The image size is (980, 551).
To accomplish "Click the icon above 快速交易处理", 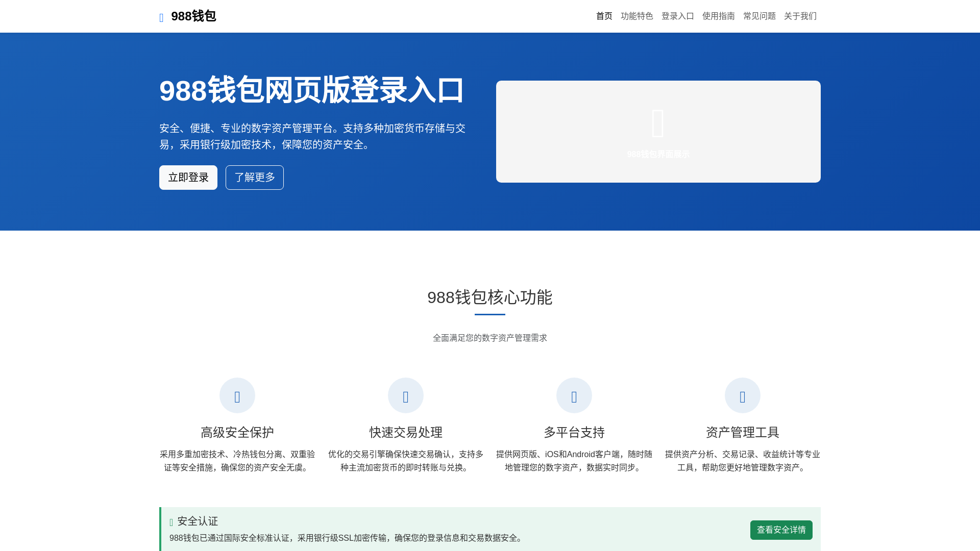I will [406, 396].
